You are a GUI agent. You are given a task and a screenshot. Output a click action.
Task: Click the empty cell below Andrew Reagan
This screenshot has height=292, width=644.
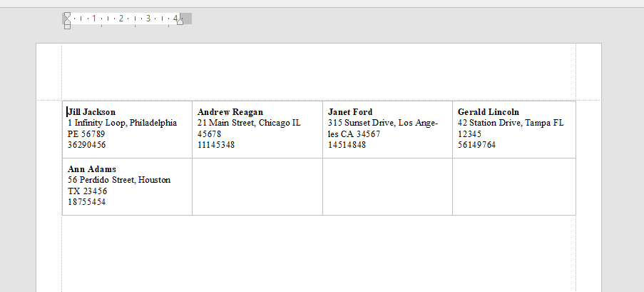click(x=257, y=187)
